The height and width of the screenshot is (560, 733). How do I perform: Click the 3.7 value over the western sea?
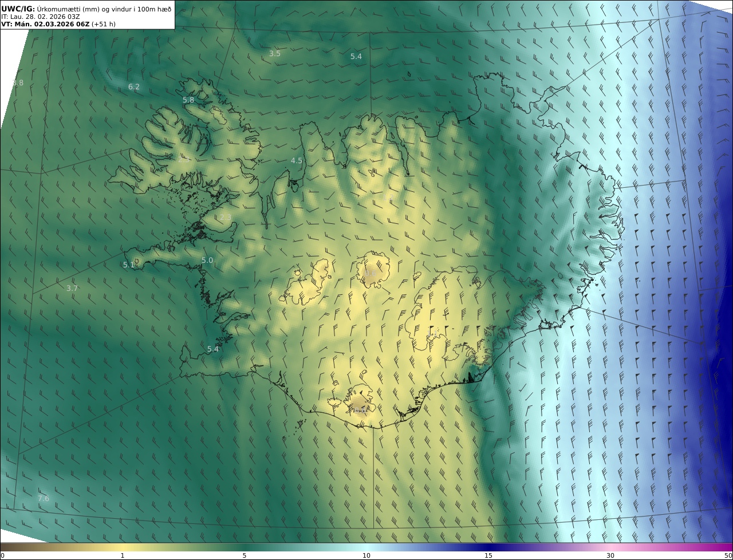tap(72, 289)
